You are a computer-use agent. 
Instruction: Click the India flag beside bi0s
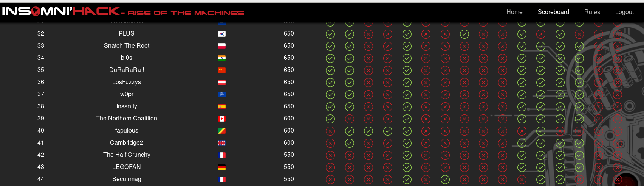(x=221, y=58)
